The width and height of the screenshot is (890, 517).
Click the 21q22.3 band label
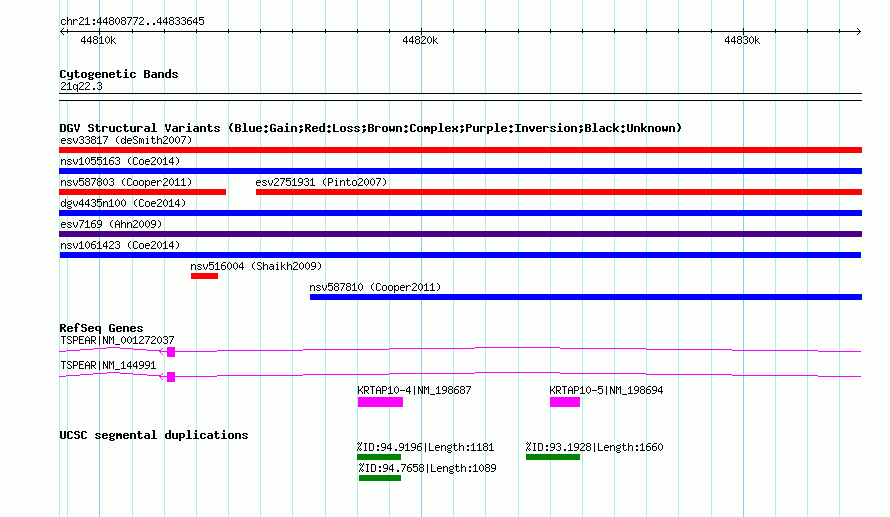81,86
